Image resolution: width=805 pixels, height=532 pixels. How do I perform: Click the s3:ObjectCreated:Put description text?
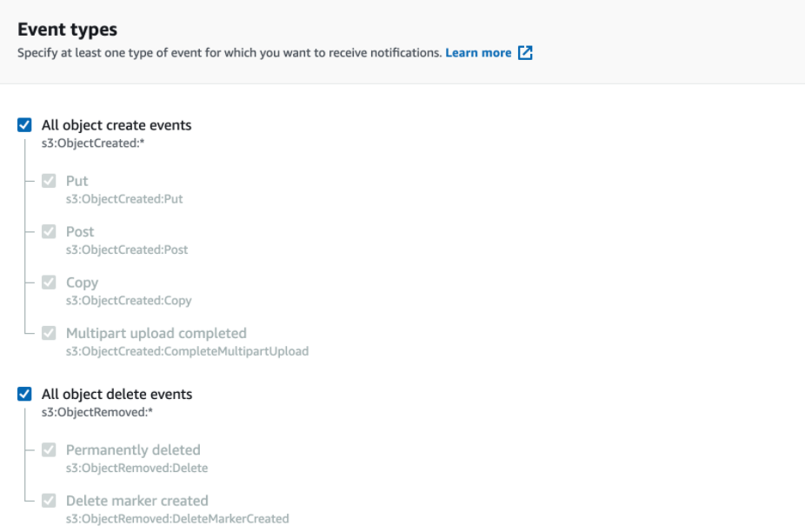pos(124,199)
